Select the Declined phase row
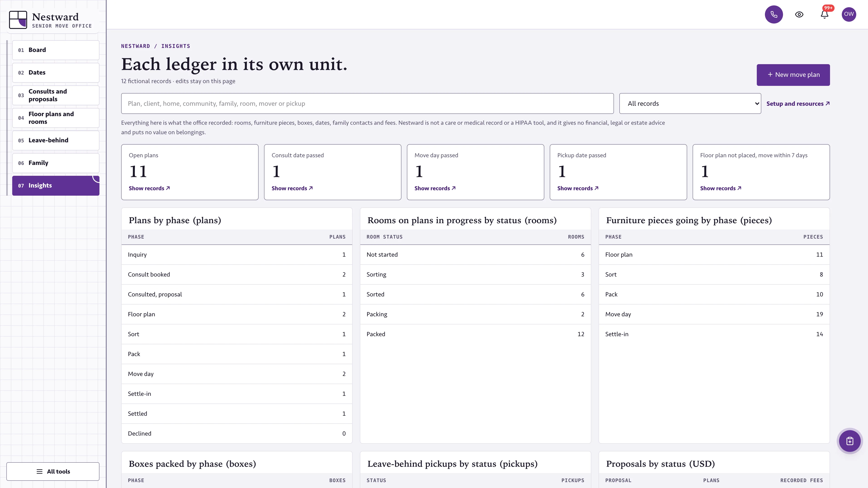Viewport: 868px width, 488px height. click(237, 434)
